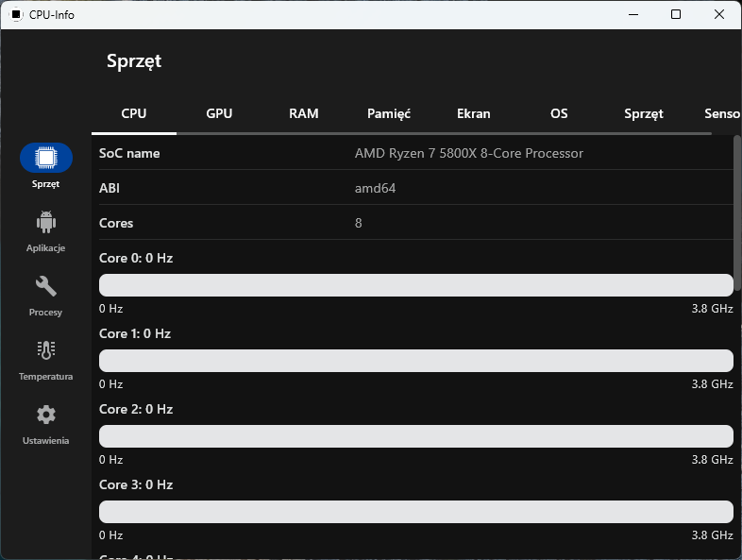Open Procesy wrench icon
The width and height of the screenshot is (742, 560).
pyautogui.click(x=46, y=286)
